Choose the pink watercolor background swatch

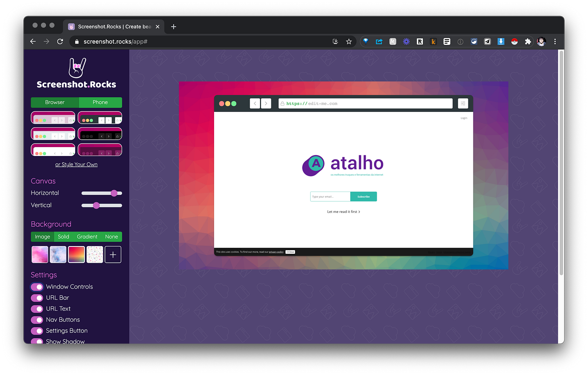(40, 255)
